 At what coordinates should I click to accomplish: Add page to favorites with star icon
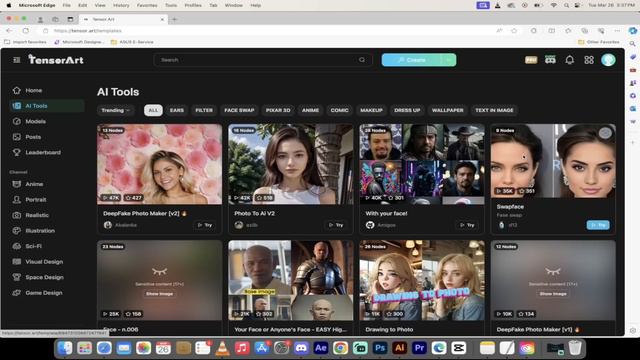click(x=514, y=31)
